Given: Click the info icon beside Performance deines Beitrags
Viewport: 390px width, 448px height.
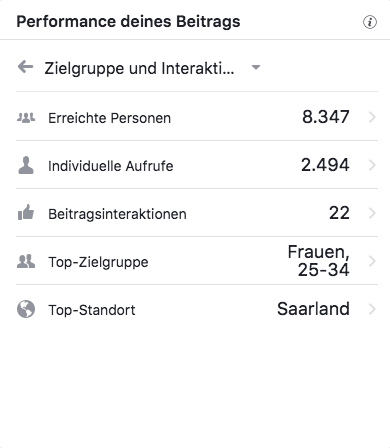Looking at the screenshot, I should pos(370,22).
